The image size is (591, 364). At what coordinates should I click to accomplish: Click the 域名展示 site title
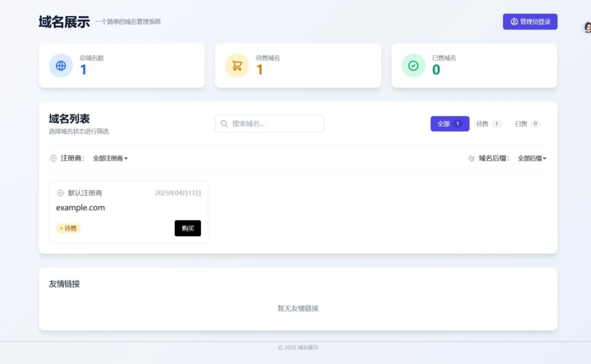[64, 22]
